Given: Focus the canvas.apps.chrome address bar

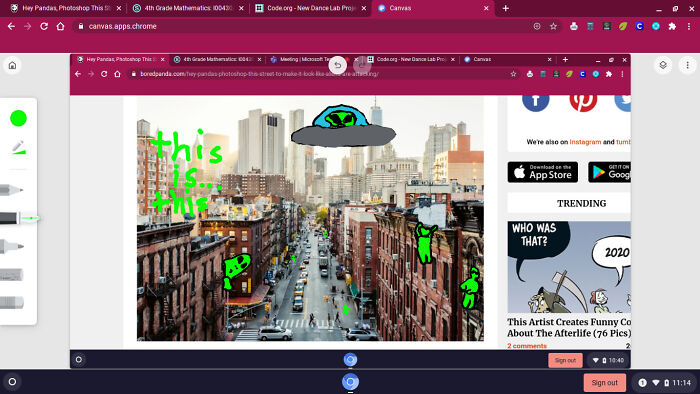Looking at the screenshot, I should point(317,26).
